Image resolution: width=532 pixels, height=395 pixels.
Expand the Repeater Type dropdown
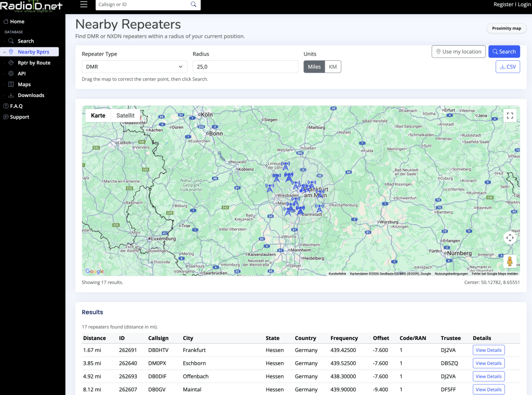[x=134, y=67]
